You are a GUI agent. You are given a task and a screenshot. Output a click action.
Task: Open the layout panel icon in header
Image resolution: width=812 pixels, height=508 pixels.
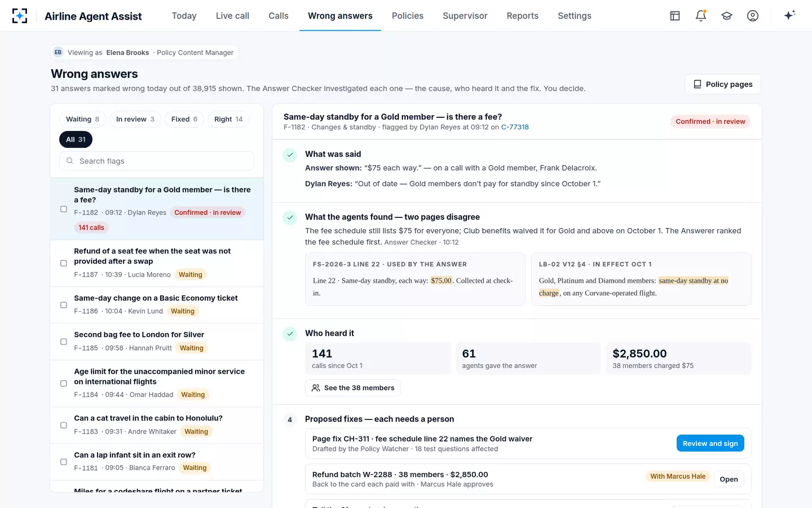tap(675, 16)
